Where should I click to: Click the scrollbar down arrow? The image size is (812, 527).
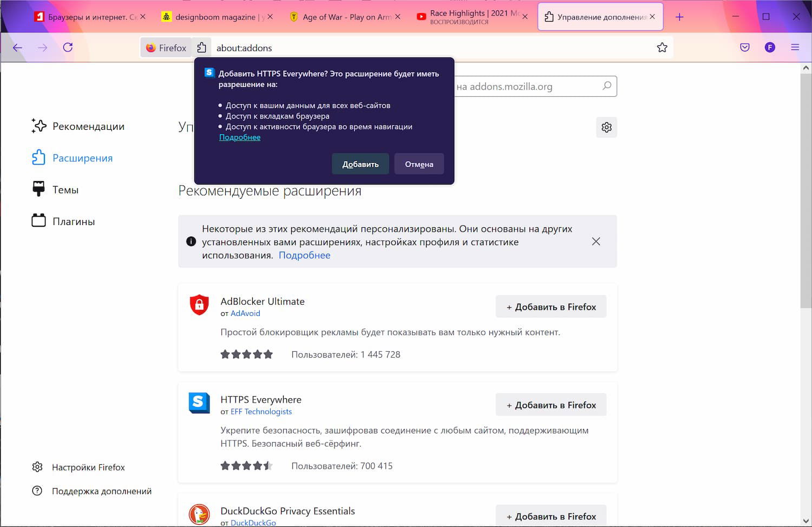(x=806, y=521)
